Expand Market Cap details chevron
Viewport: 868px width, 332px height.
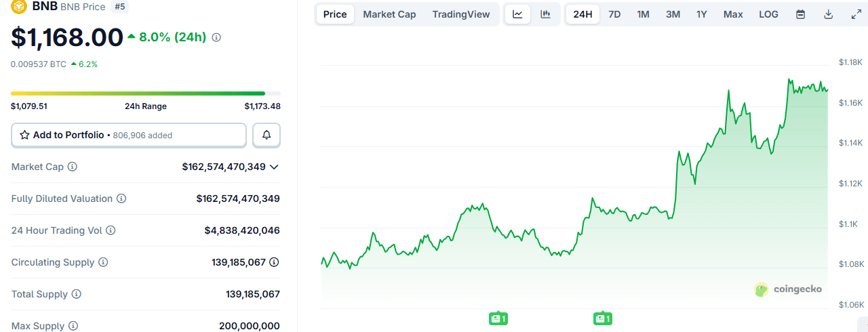(x=274, y=167)
